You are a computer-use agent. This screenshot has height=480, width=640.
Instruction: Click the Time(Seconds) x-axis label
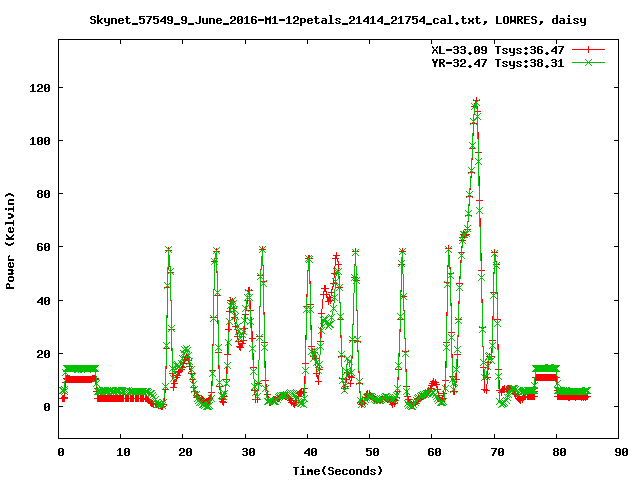coord(338,471)
